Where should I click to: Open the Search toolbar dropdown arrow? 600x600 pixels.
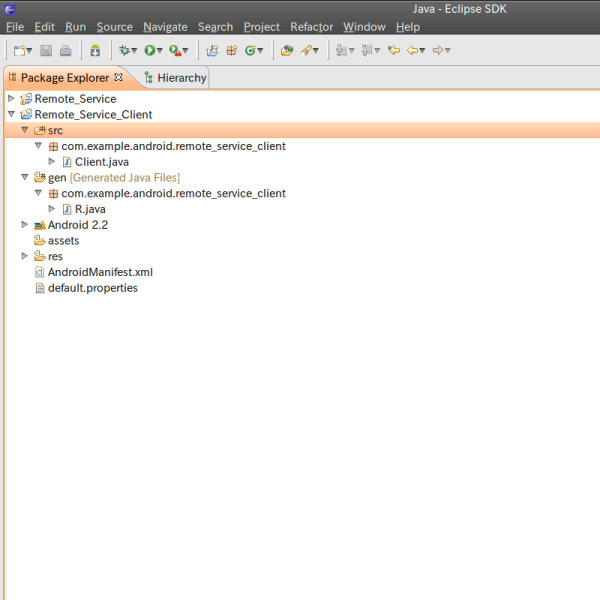316,51
